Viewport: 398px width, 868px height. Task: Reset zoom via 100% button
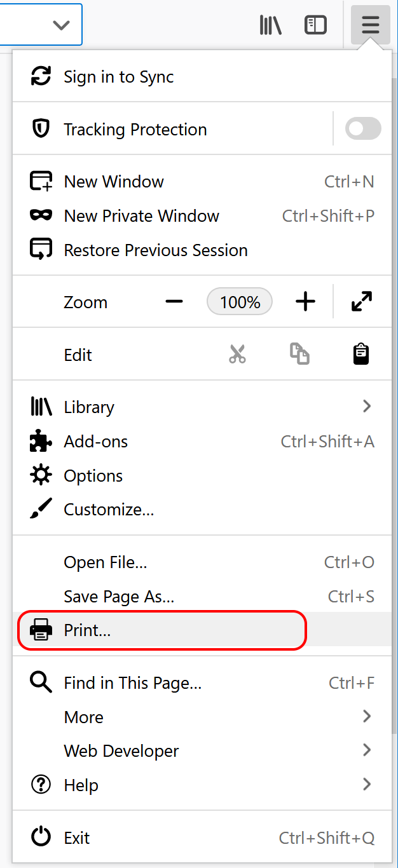[x=240, y=302]
